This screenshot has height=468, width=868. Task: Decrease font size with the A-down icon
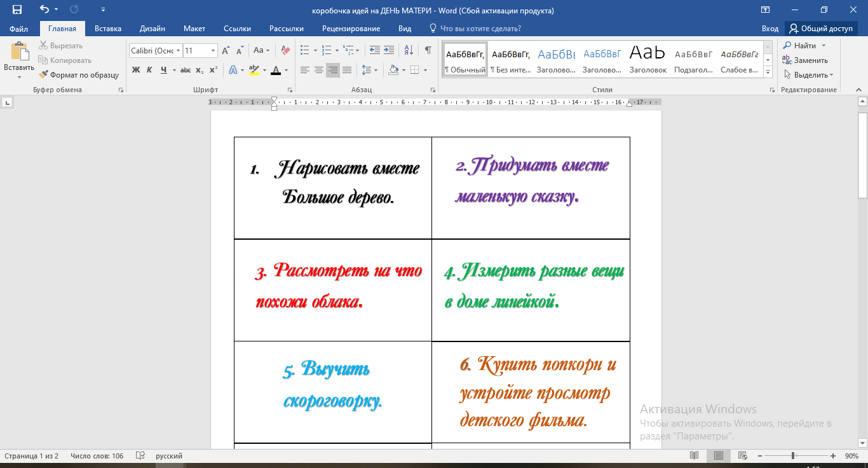click(x=240, y=50)
